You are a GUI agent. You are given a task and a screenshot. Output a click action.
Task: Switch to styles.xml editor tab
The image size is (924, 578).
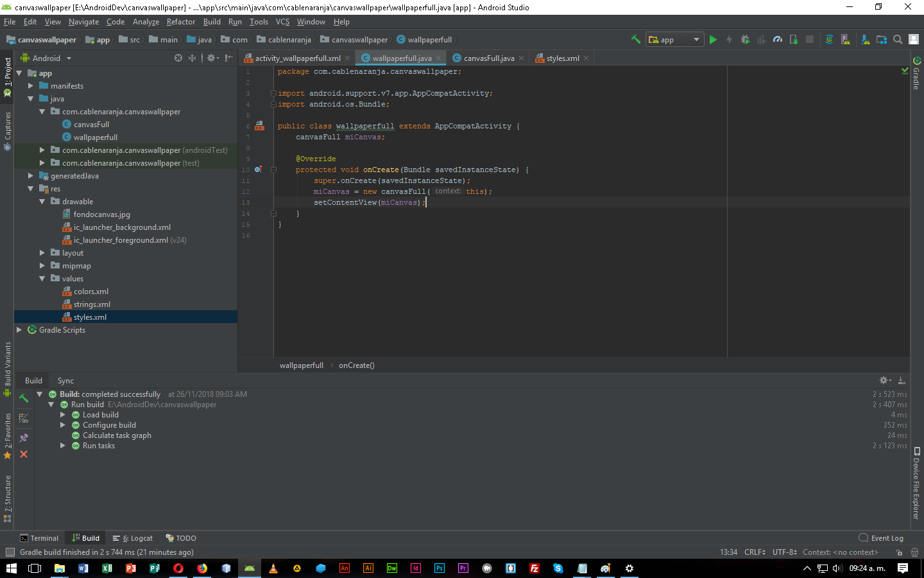coord(563,58)
